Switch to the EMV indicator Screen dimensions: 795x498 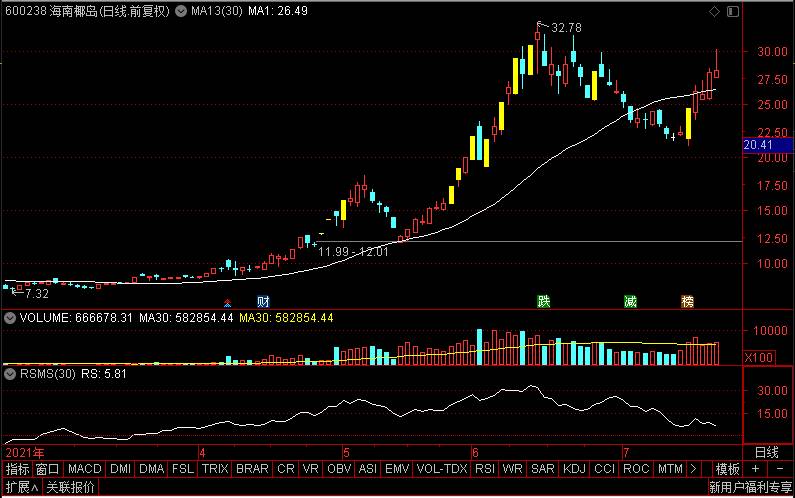[397, 469]
